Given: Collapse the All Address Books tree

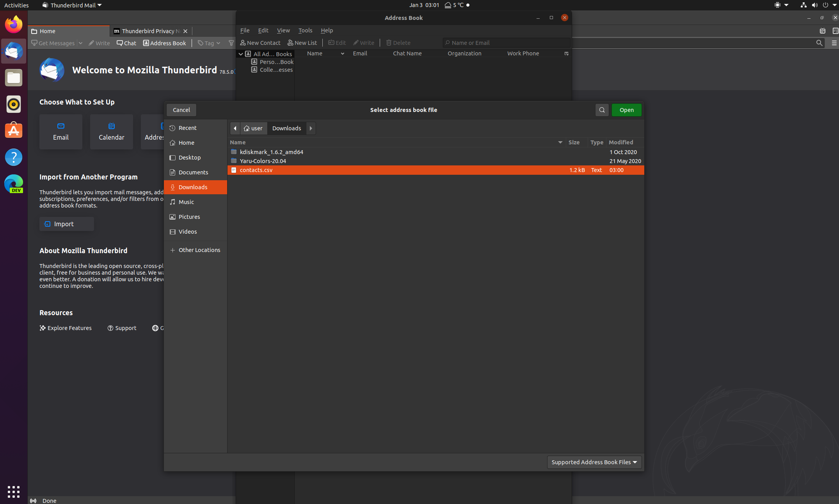Looking at the screenshot, I should coord(241,54).
